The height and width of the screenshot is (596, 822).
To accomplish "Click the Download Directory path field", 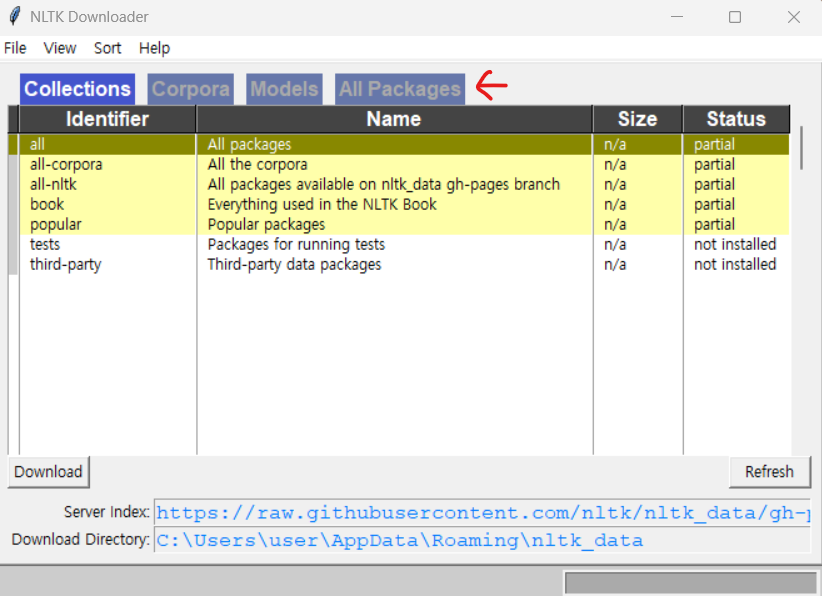I will pyautogui.click(x=482, y=540).
